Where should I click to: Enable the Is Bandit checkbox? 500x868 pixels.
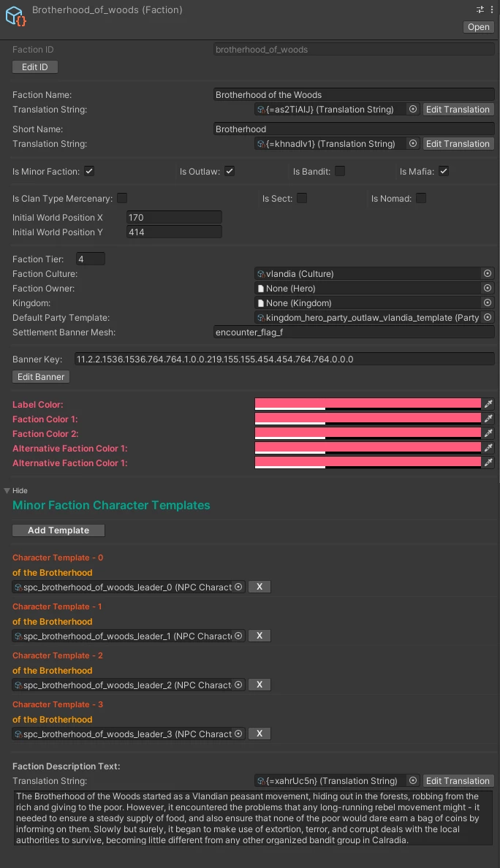pyautogui.click(x=340, y=171)
